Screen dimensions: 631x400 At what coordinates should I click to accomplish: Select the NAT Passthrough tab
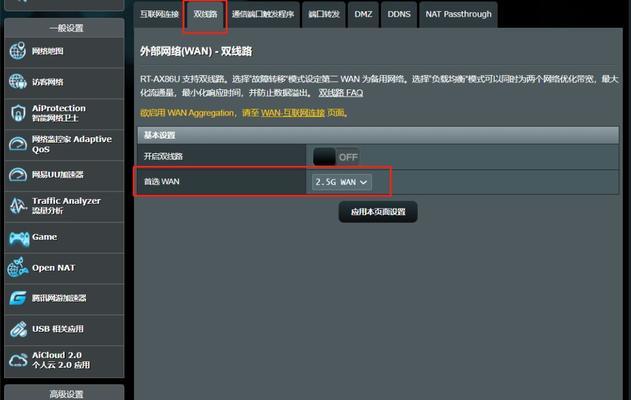click(x=458, y=14)
